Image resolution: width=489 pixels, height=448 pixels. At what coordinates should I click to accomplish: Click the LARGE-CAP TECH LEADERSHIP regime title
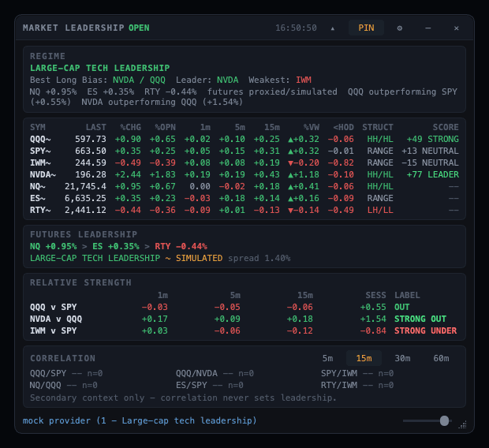click(100, 68)
